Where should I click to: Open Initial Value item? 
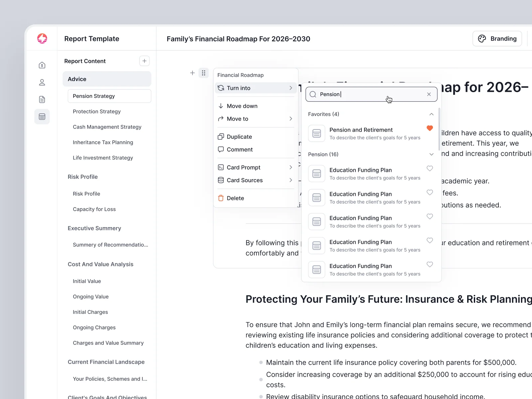[87, 281]
